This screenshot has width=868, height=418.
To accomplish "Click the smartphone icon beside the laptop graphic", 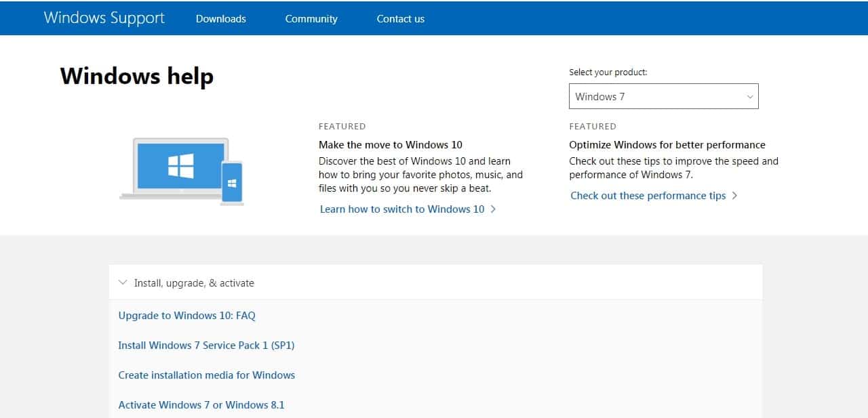I will [x=231, y=183].
